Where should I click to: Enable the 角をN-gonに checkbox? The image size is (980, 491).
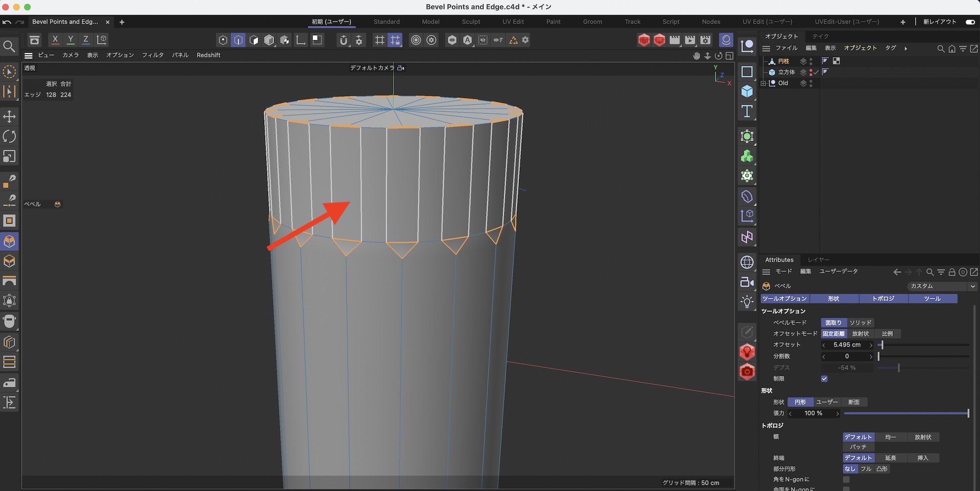point(846,480)
